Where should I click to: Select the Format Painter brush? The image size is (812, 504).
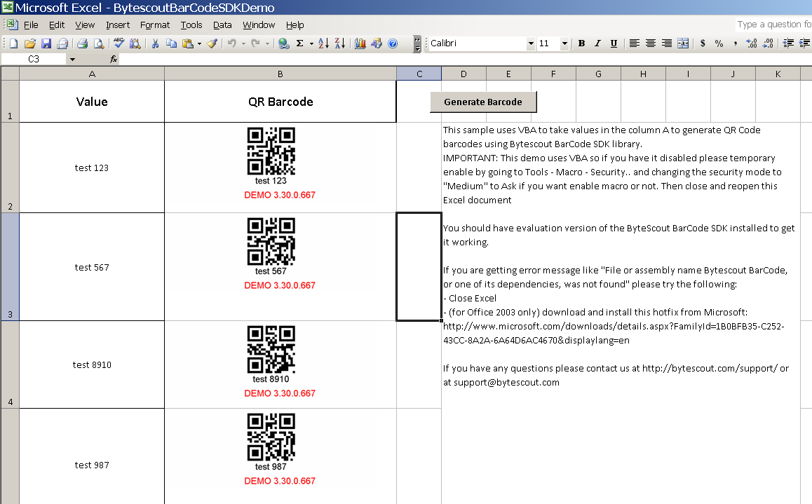(x=212, y=43)
